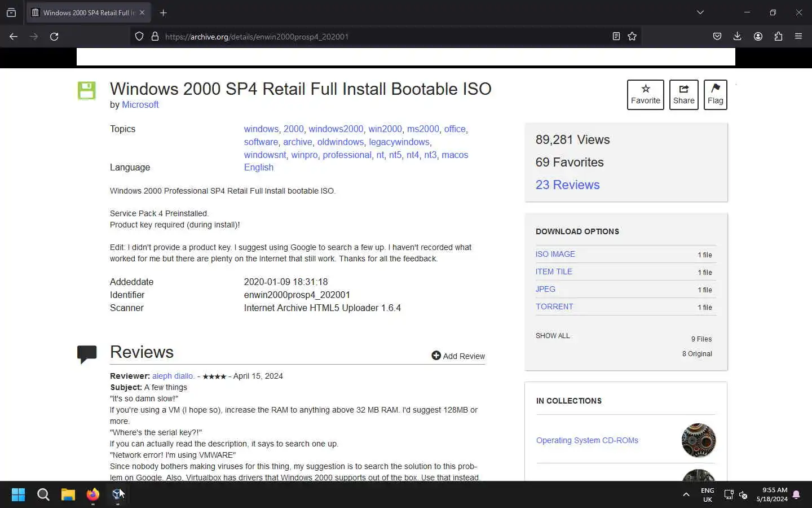The height and width of the screenshot is (508, 812).
Task: Open the clock showing 9:55 AM
Action: pos(772,494)
